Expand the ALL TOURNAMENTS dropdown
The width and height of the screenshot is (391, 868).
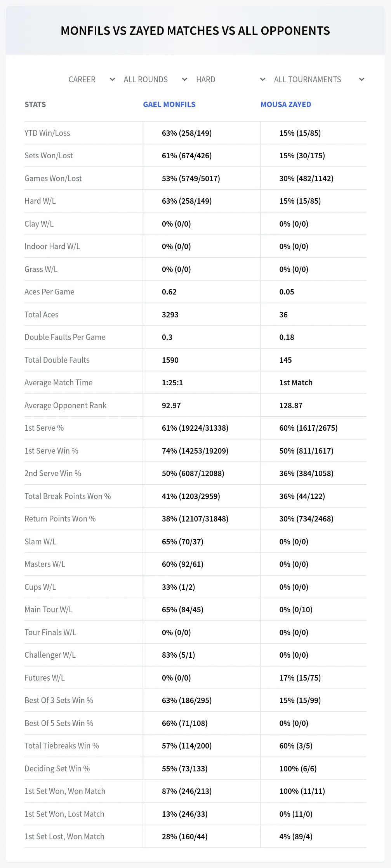[319, 80]
